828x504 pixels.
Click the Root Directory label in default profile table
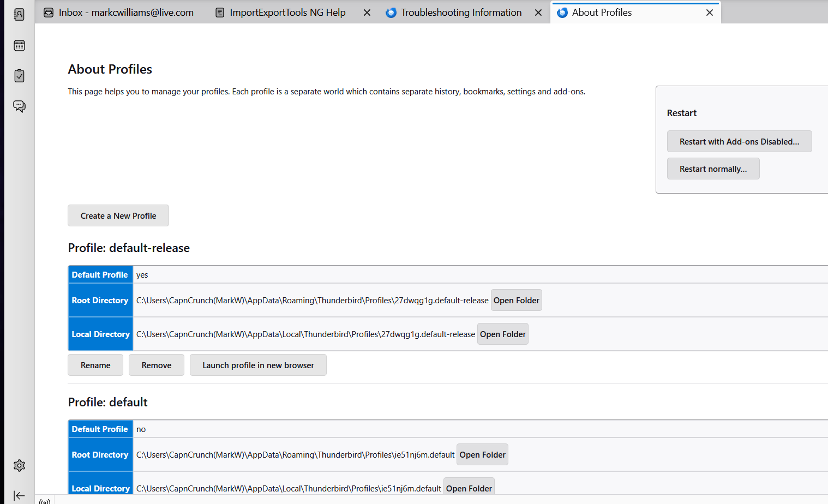click(x=100, y=454)
